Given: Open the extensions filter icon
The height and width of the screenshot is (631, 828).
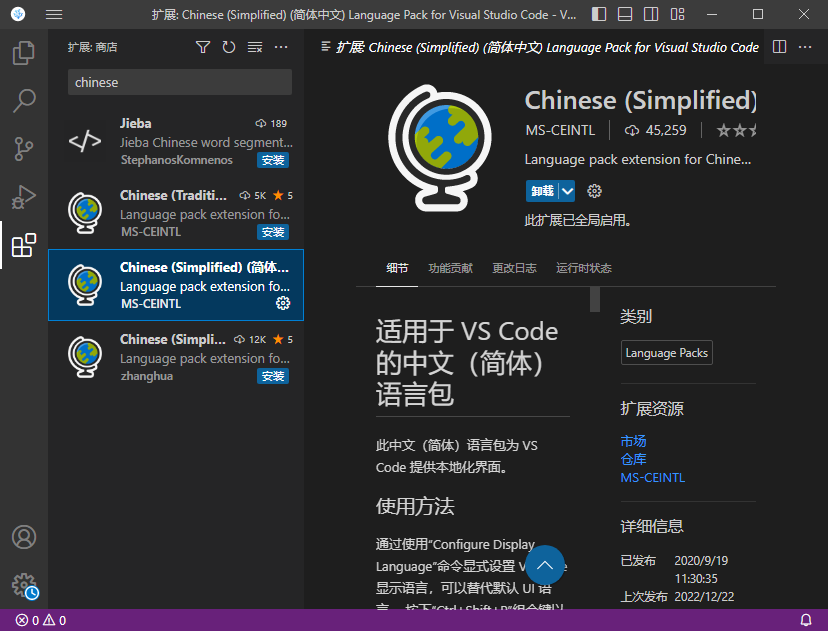Looking at the screenshot, I should 203,46.
